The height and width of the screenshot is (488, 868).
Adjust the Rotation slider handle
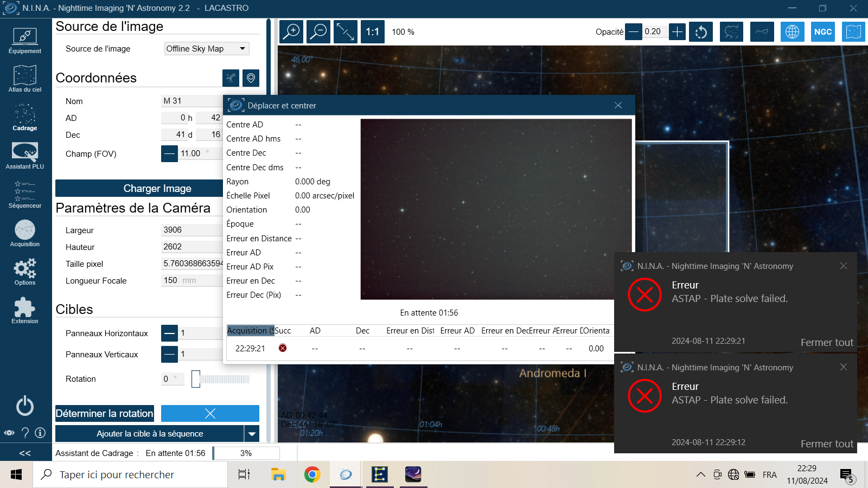[196, 379]
